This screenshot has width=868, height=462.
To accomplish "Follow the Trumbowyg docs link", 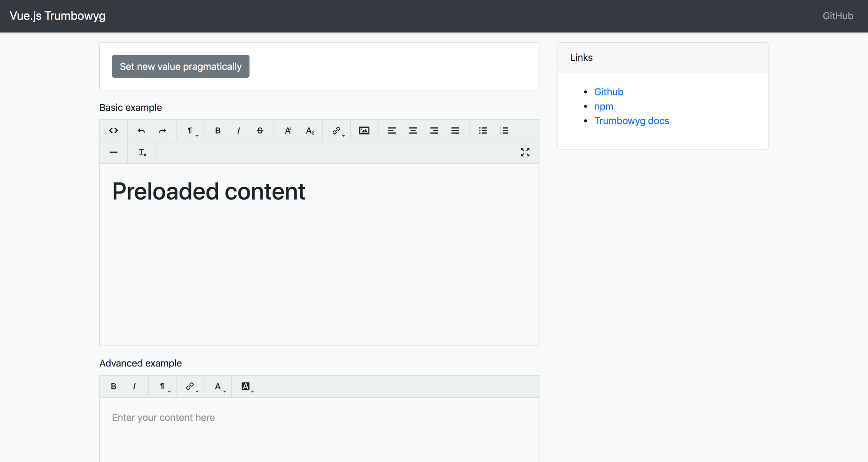I will pyautogui.click(x=632, y=121).
